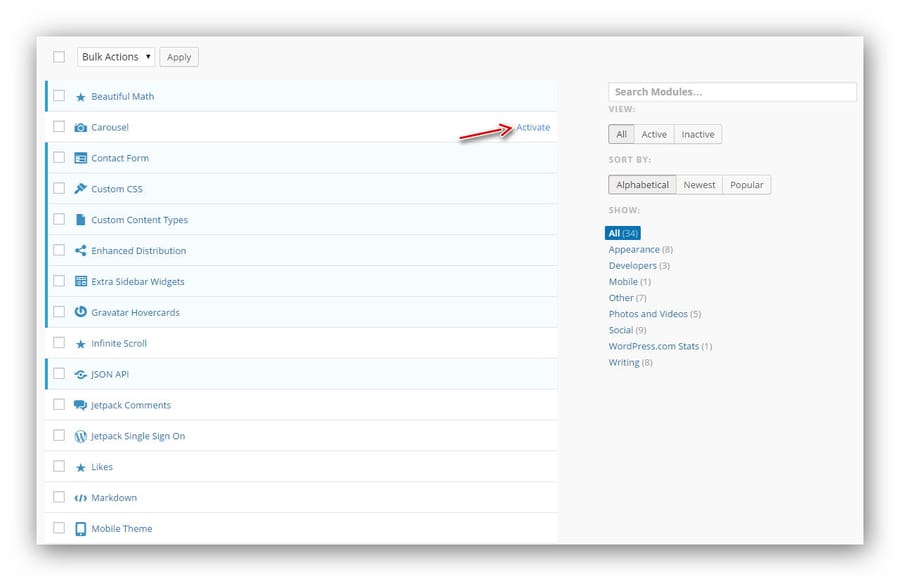Filter by the All (34) category
Screen dimensions: 900x581
623,233
